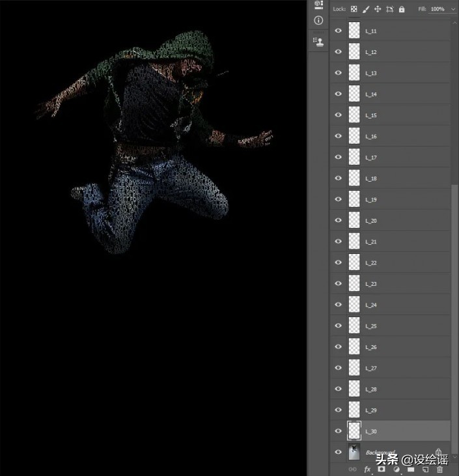Create a new layer

[425, 469]
